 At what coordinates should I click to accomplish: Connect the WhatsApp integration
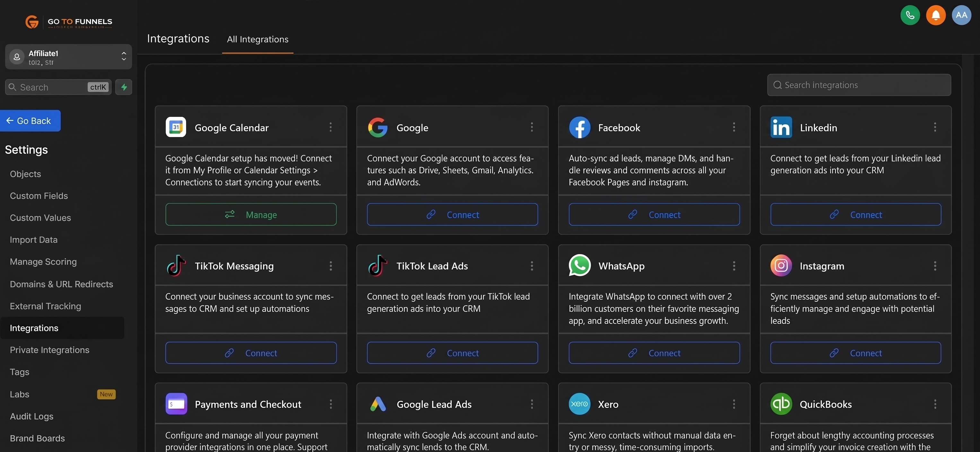click(654, 353)
